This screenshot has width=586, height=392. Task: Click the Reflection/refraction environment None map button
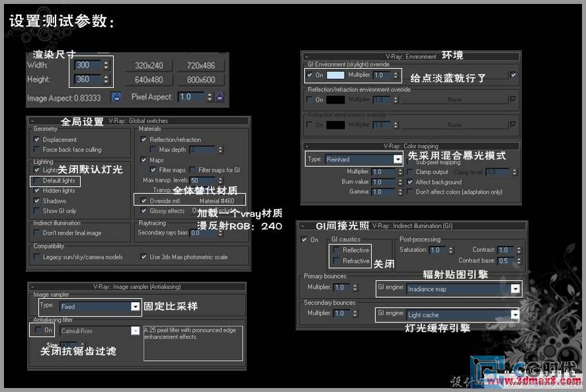click(x=454, y=100)
